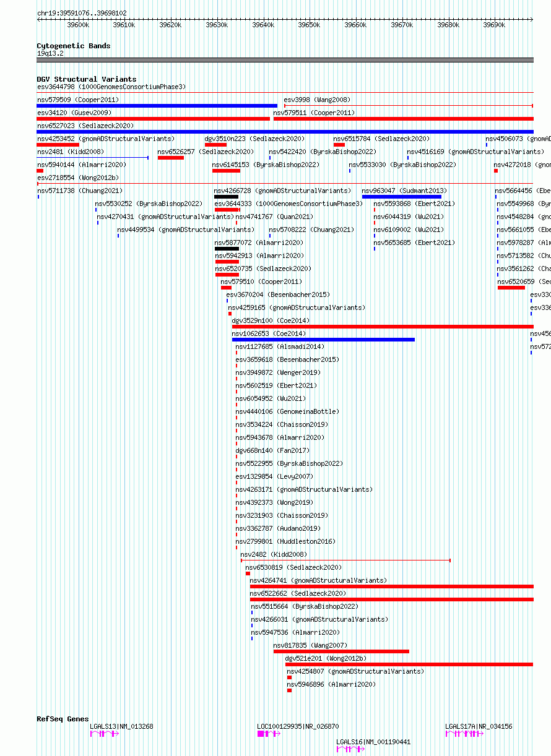Select dgv668n140 (Fan2017) label
This screenshot has width=551, height=756.
click(x=272, y=450)
